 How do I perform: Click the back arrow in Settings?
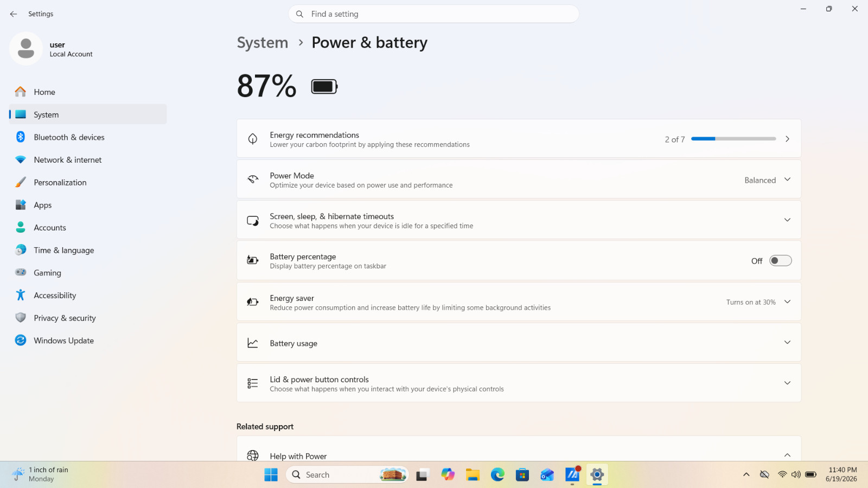coord(14,14)
